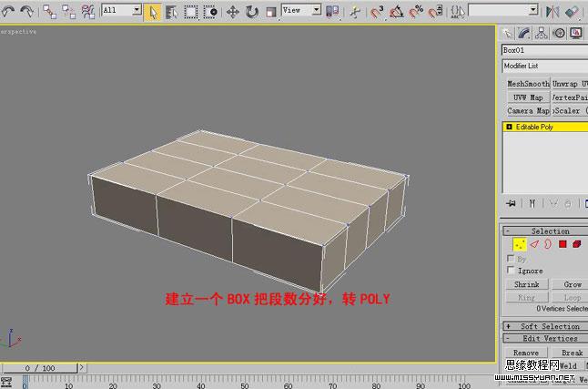Switch to the Modify panel tab

point(524,34)
